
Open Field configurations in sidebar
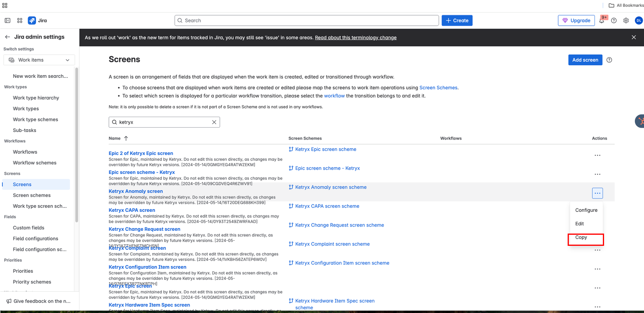(36, 239)
